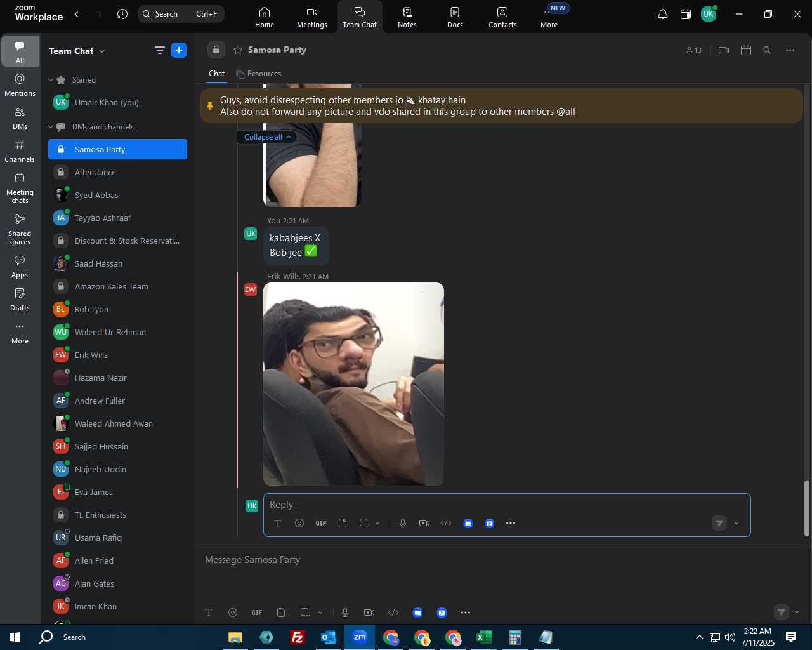The image size is (812, 650).
Task: Schedule a meeting from the channel header
Action: pyautogui.click(x=746, y=50)
